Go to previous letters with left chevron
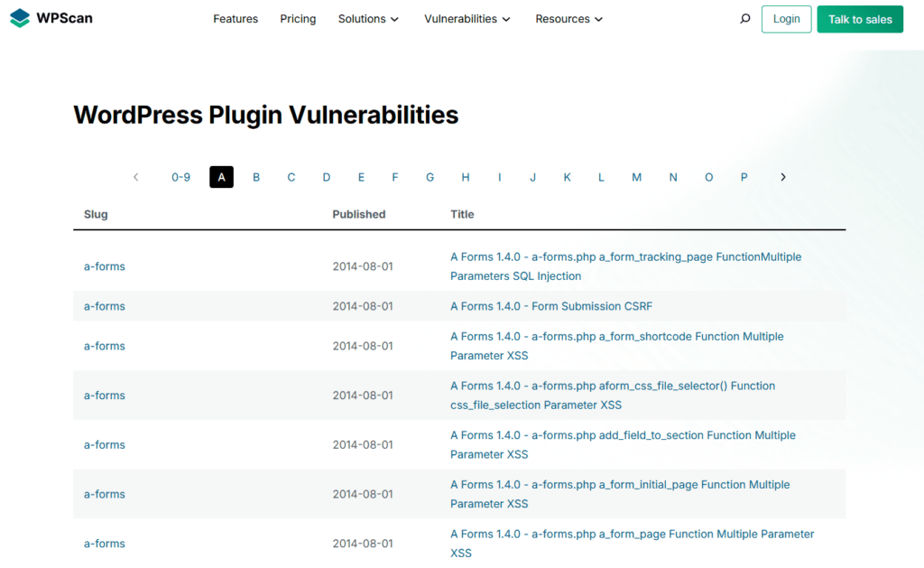This screenshot has height=568, width=924. point(136,177)
